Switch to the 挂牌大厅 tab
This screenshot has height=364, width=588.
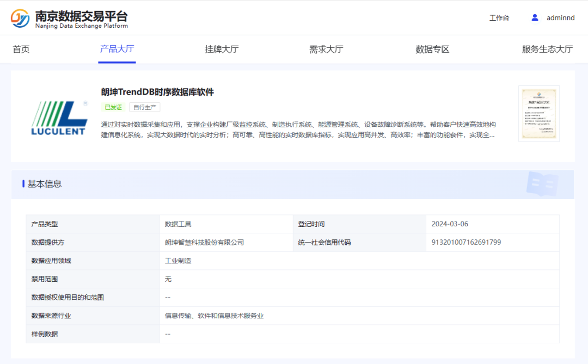point(221,49)
